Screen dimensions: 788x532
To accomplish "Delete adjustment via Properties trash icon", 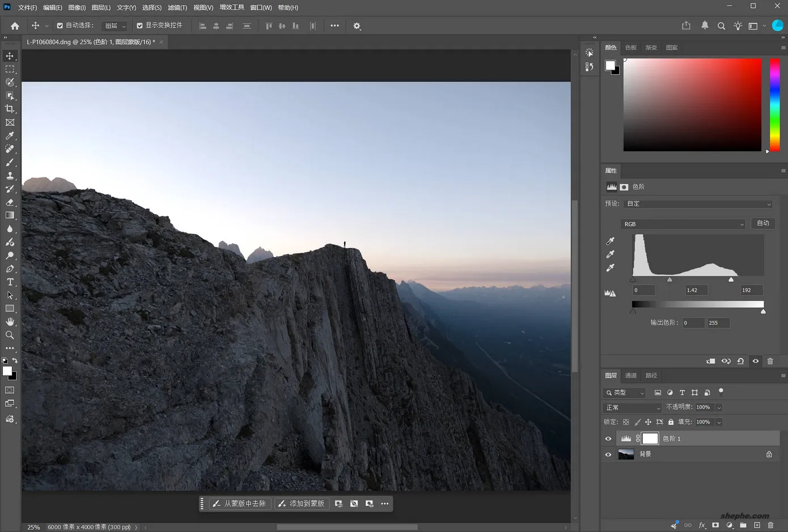I will pos(770,361).
